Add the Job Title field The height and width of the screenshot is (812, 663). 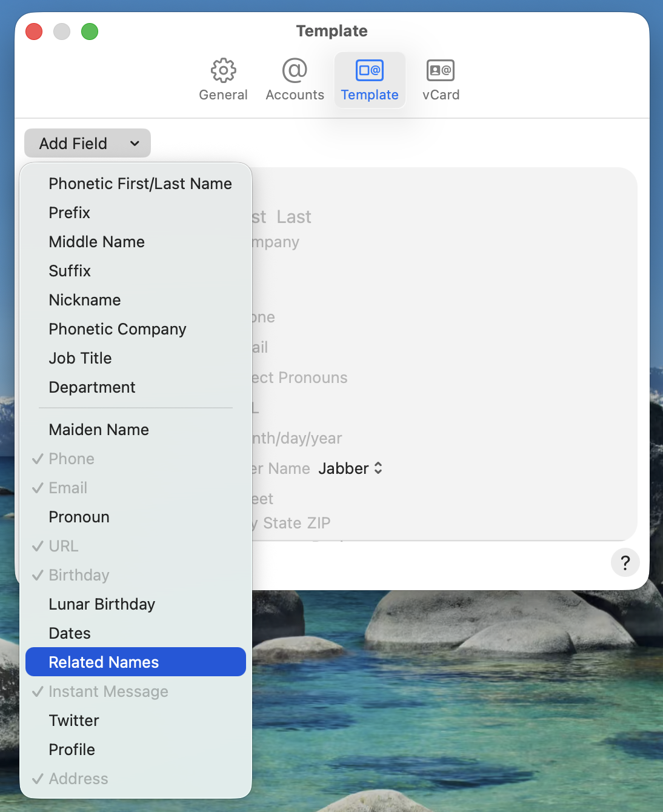80,358
